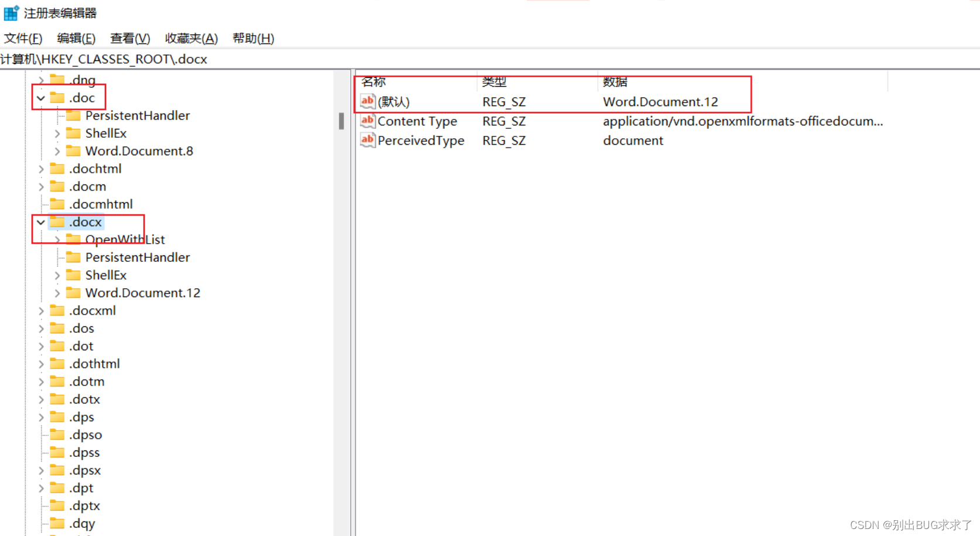
Task: Click the .dothtml folder icon
Action: tap(57, 363)
